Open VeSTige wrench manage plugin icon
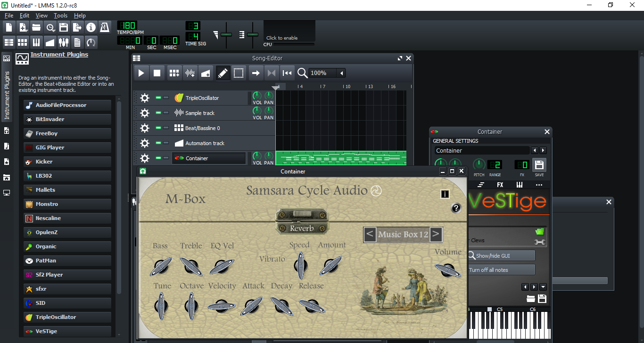Image resolution: width=644 pixels, height=343 pixels. pyautogui.click(x=540, y=242)
